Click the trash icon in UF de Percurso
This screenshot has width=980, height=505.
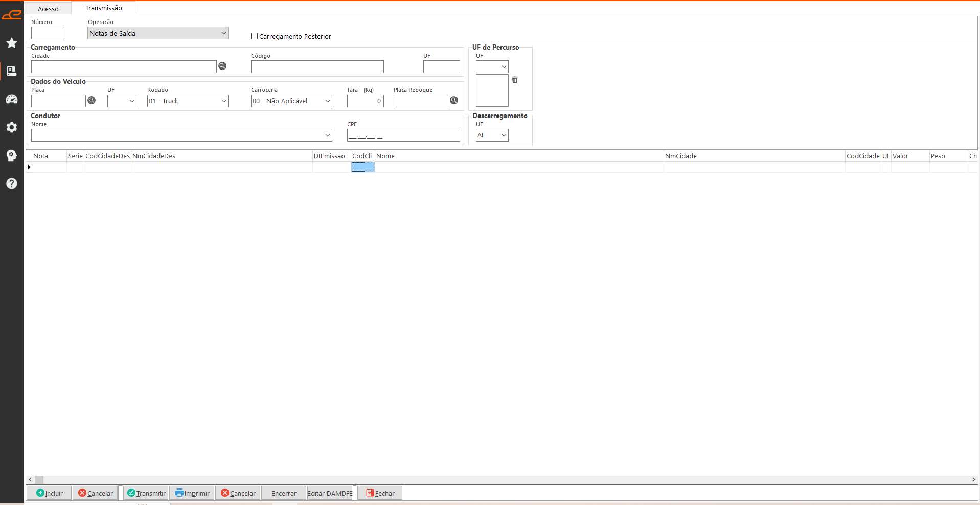coord(515,80)
